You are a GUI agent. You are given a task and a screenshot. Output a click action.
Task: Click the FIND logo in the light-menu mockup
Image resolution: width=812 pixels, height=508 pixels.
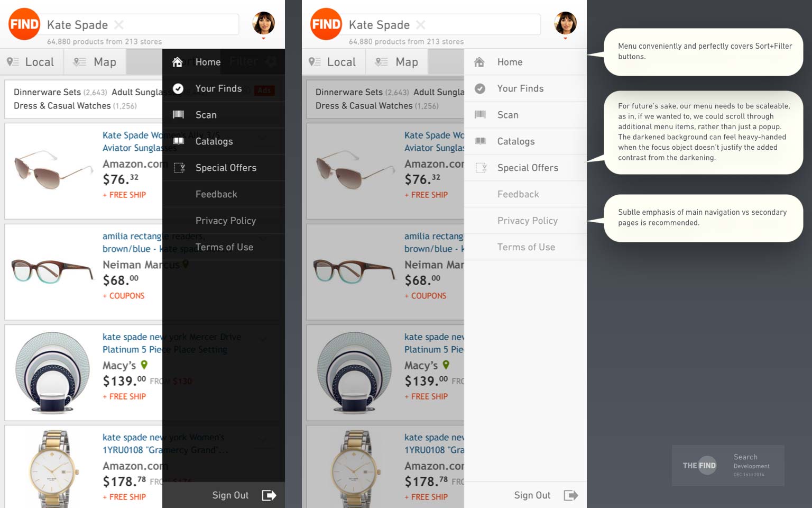(x=326, y=24)
